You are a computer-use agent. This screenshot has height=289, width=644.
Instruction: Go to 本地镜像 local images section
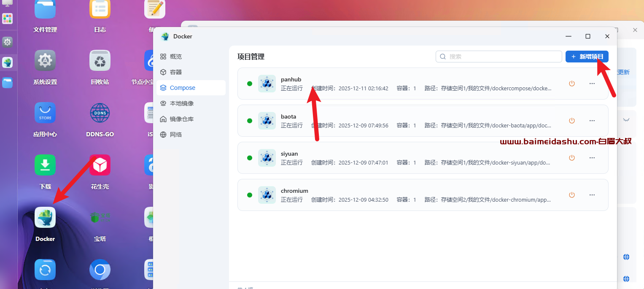(x=181, y=103)
